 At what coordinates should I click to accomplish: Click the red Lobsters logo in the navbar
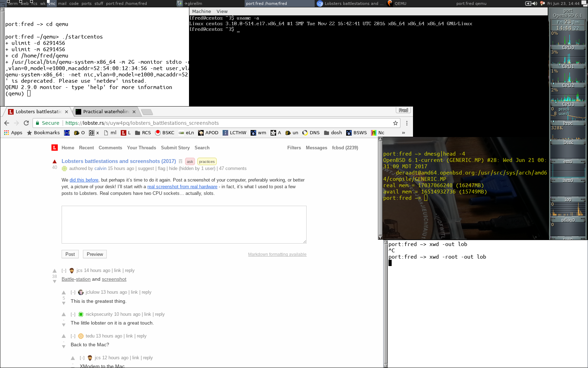tap(54, 148)
